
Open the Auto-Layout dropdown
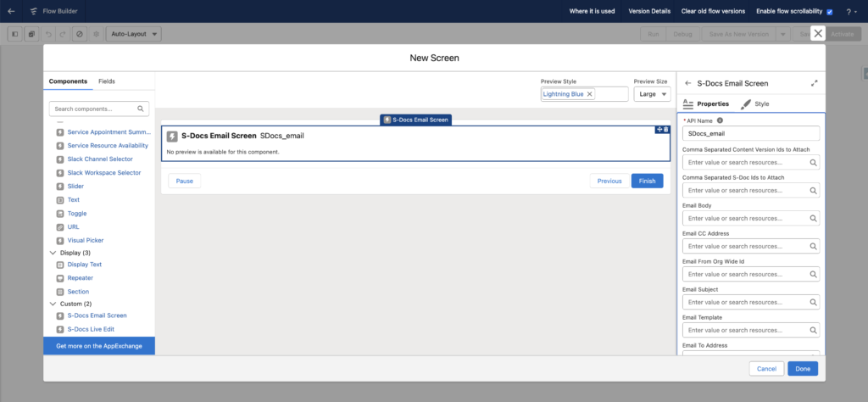pyautogui.click(x=133, y=34)
